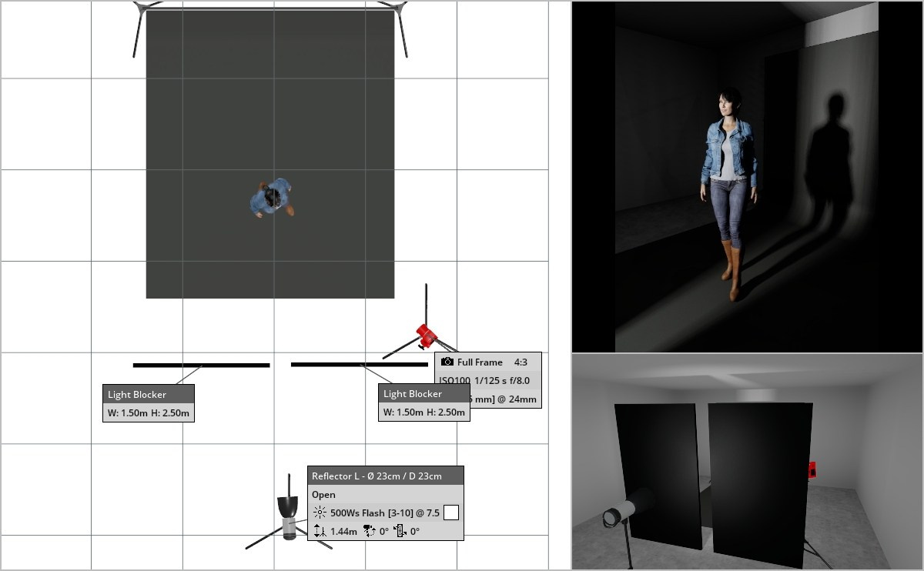Select the model in the top-down view
This screenshot has width=924, height=571.
[x=270, y=199]
